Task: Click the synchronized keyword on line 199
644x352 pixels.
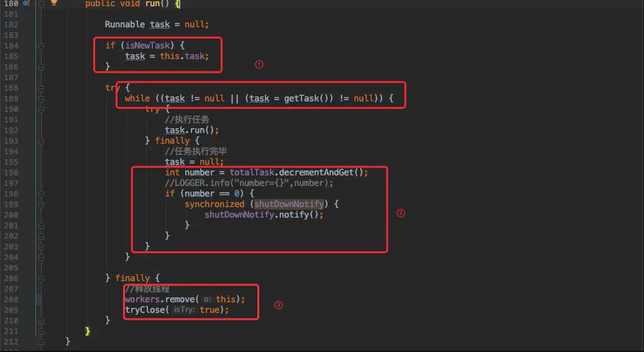Action: point(214,204)
